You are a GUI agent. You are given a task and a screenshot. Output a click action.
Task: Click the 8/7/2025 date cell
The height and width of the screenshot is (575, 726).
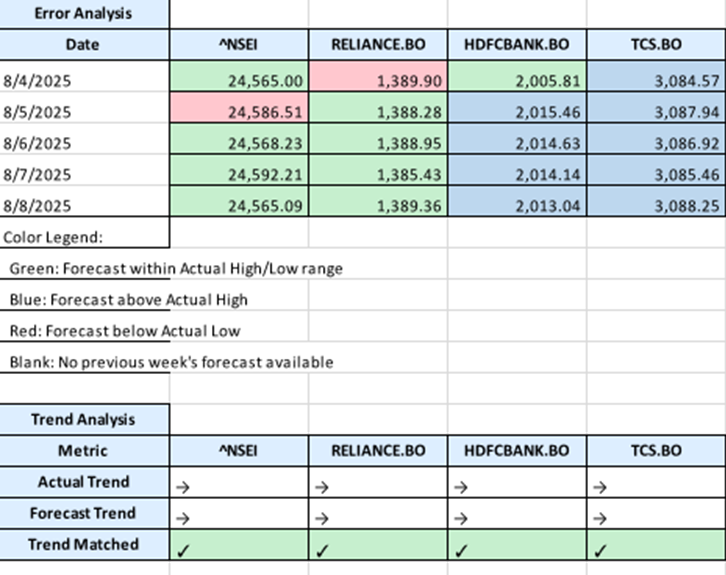pos(84,170)
